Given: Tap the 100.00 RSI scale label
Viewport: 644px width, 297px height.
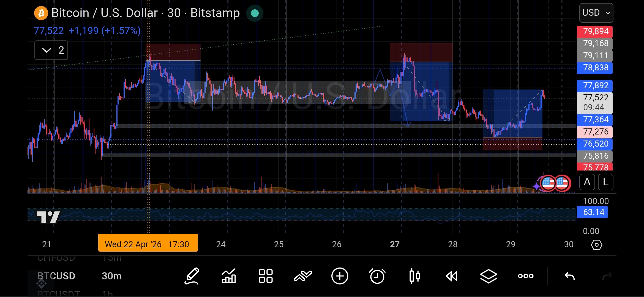Looking at the screenshot, I should (596, 201).
